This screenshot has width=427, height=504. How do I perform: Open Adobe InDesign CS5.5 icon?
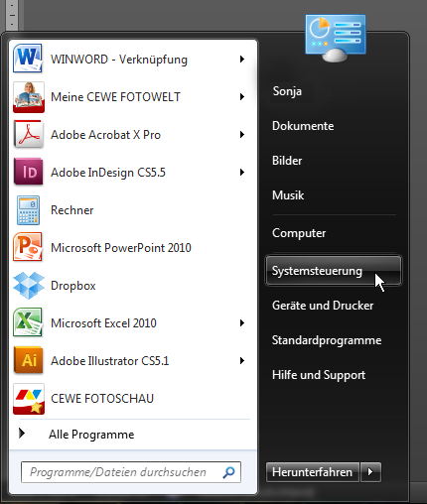point(28,172)
